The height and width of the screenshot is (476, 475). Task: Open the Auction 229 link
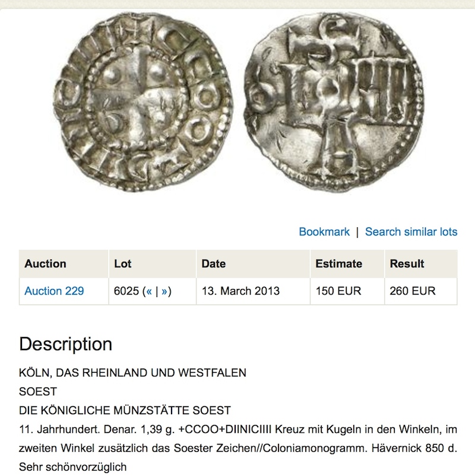(x=54, y=291)
